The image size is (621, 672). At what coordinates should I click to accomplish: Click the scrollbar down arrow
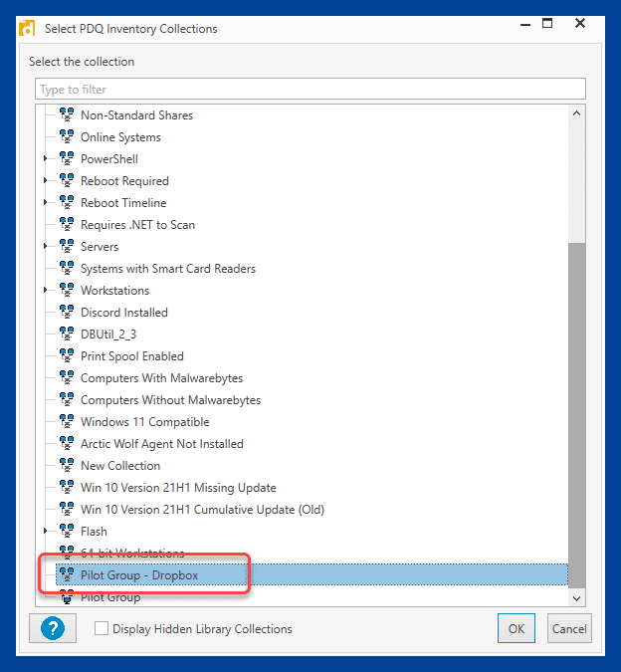(x=577, y=598)
